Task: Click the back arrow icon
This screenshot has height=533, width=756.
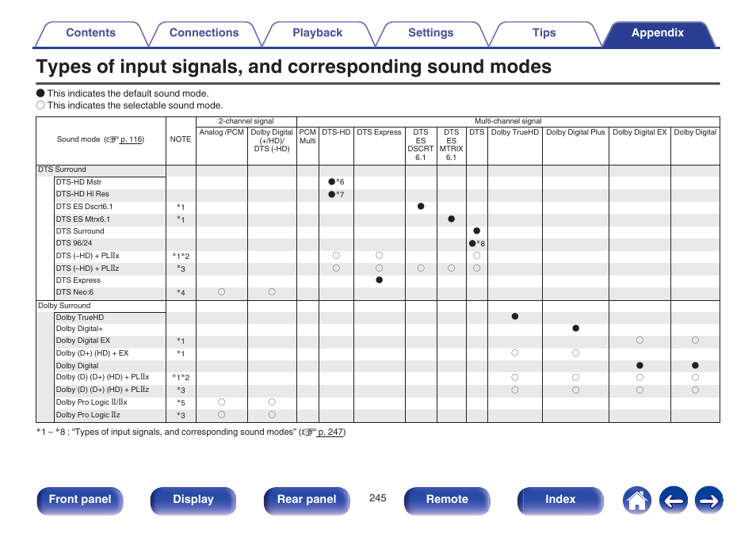Action: point(673,501)
